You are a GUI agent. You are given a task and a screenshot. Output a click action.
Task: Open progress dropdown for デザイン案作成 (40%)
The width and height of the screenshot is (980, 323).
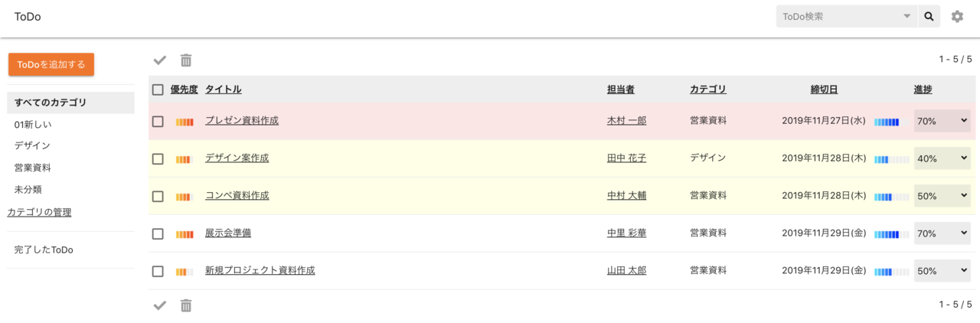(x=942, y=158)
